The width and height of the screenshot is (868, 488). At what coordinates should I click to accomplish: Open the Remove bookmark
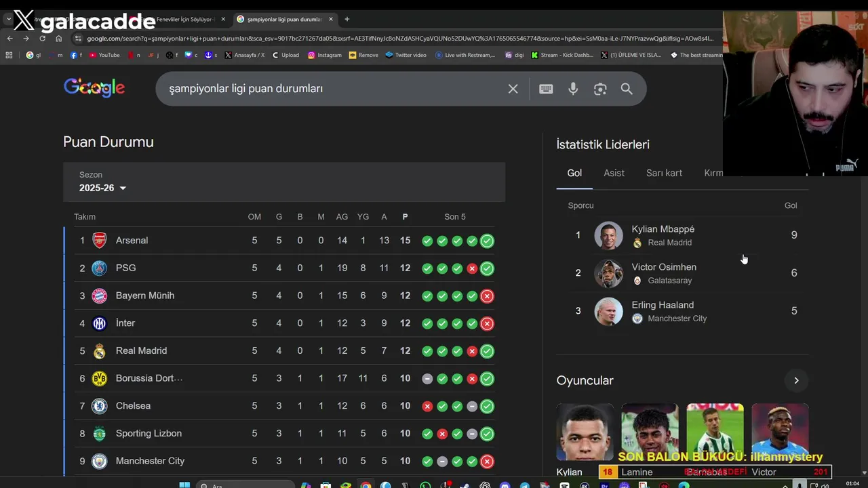[363, 55]
